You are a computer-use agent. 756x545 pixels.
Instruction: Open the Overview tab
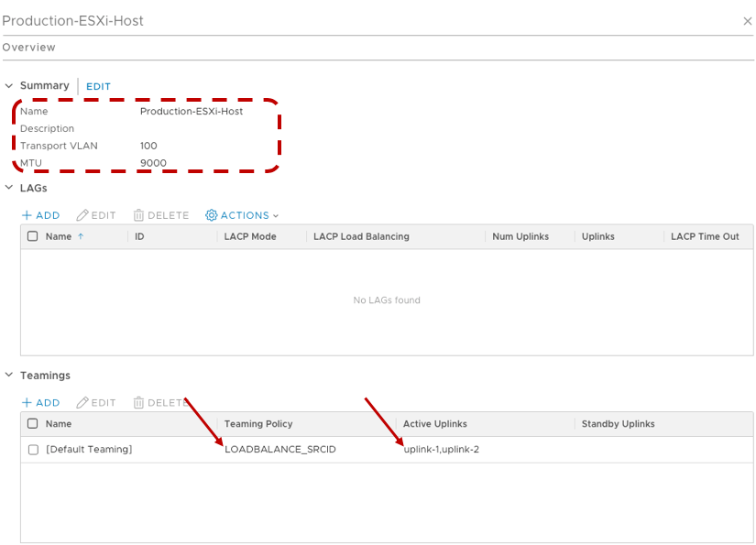coord(28,48)
